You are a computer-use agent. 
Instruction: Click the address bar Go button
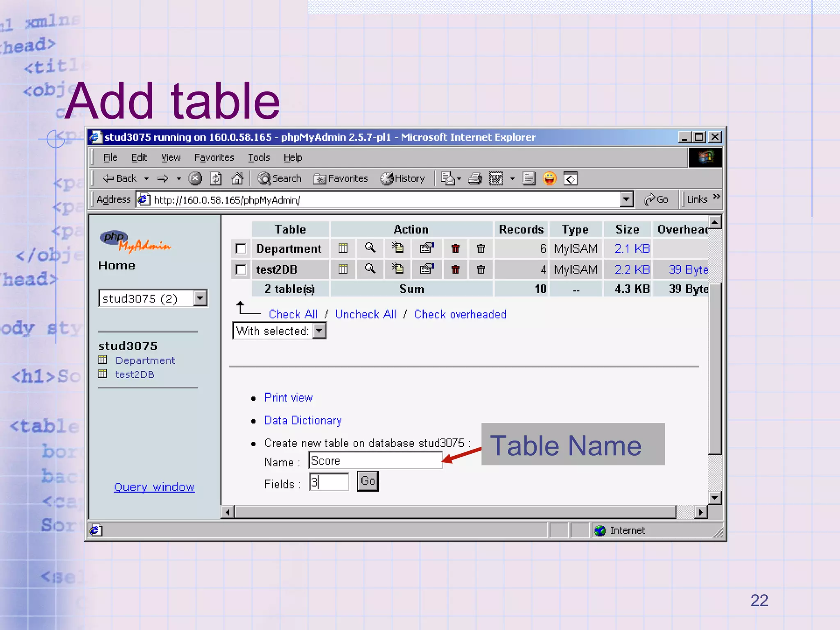point(657,200)
